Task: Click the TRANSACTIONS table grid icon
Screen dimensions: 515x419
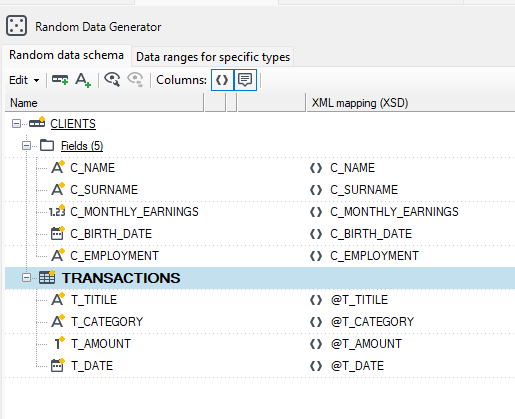Action: (x=47, y=277)
